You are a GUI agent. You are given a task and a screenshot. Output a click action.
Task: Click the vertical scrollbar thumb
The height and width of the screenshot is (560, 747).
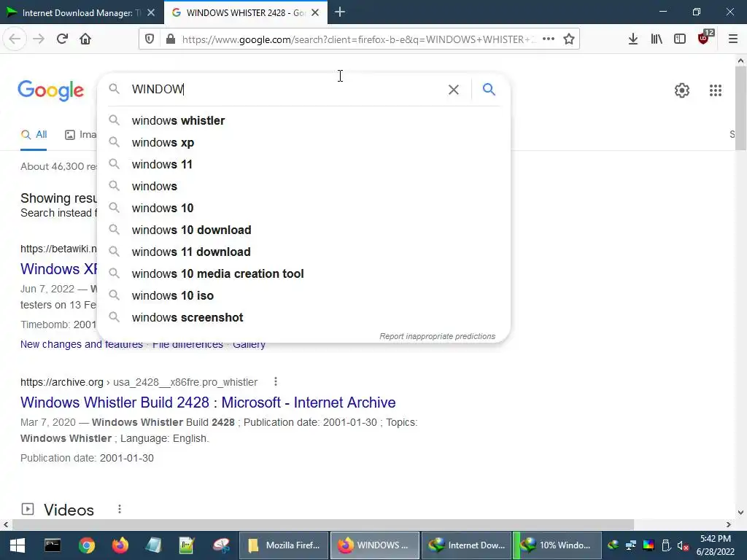click(740, 109)
